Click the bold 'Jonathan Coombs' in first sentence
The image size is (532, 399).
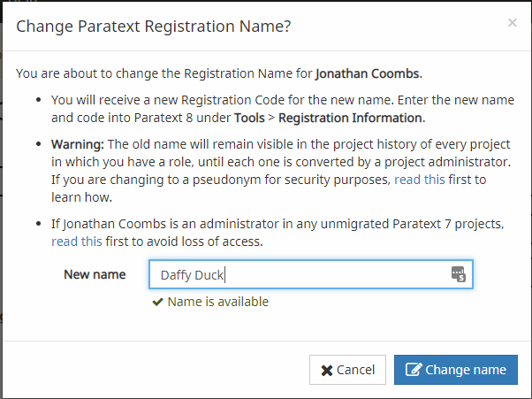tap(367, 73)
